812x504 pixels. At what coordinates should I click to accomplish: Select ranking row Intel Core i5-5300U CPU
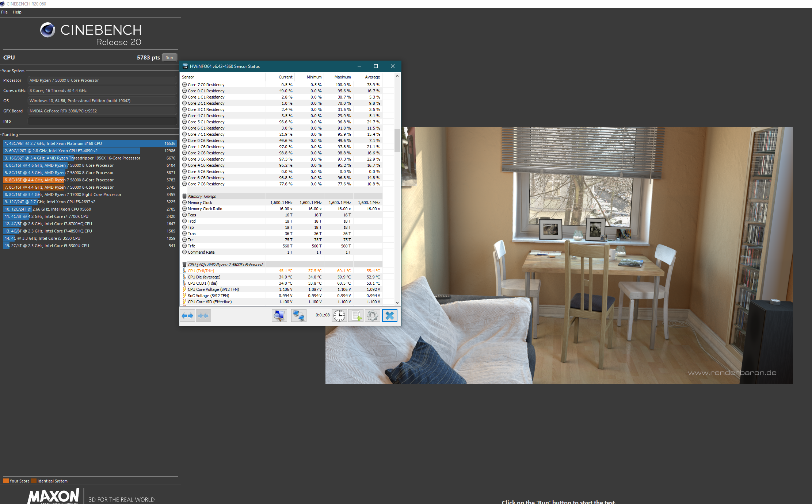coord(90,246)
